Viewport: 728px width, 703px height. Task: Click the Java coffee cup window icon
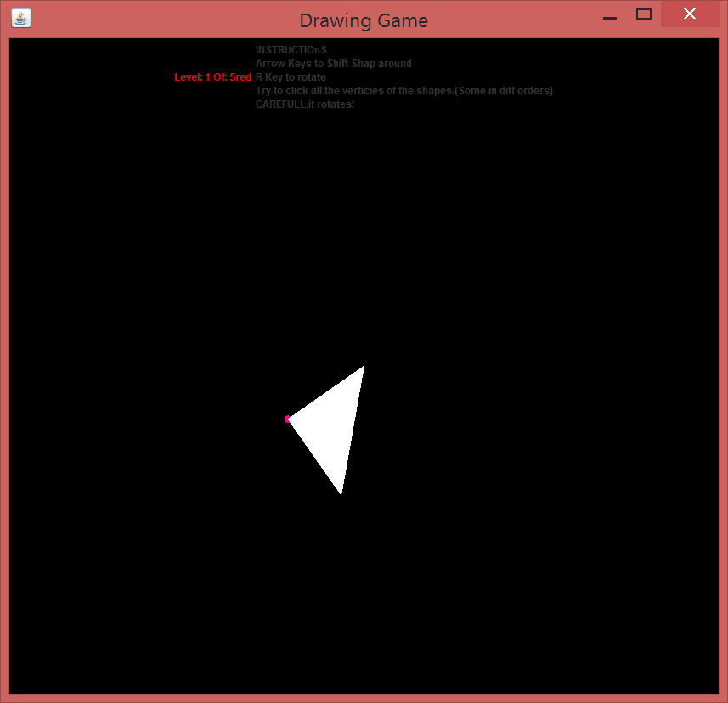click(21, 19)
